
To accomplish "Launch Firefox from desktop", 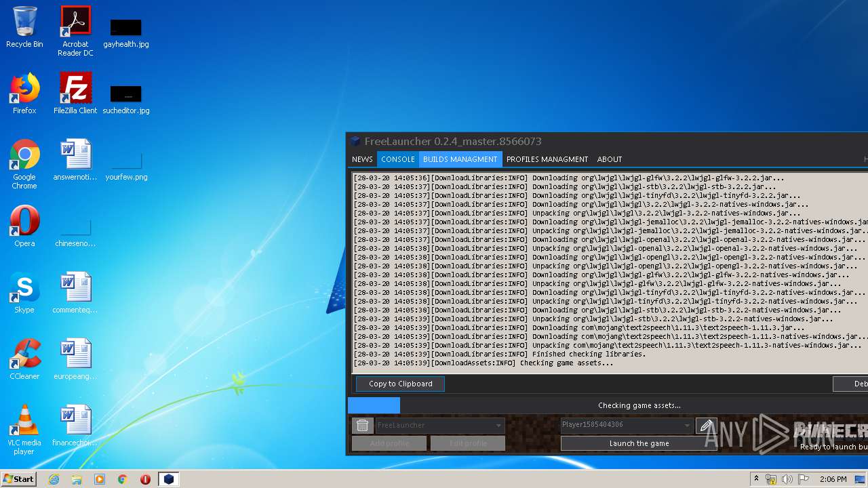I will 24,94.
